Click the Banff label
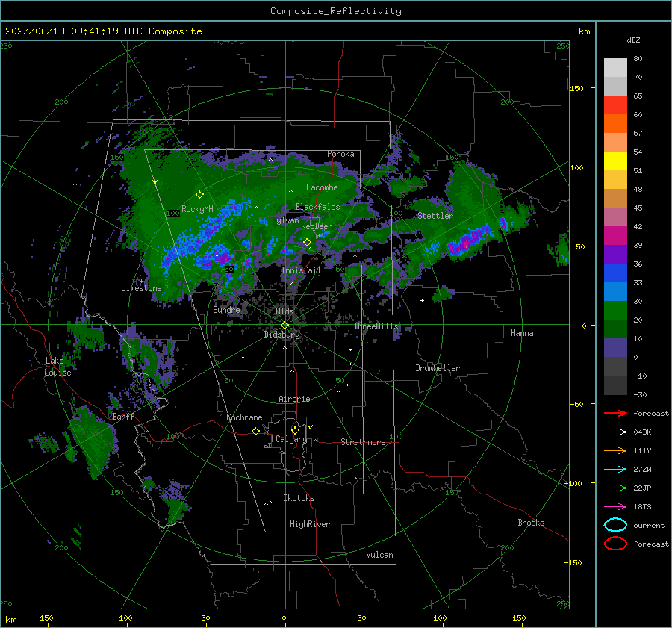This screenshot has width=672, height=628. [x=123, y=417]
